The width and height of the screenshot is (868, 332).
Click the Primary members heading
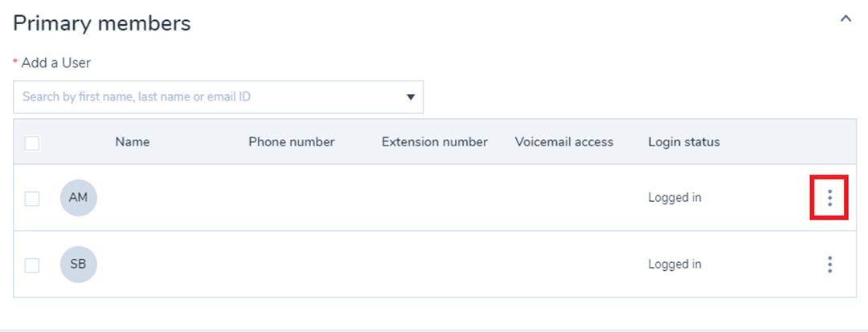[102, 23]
